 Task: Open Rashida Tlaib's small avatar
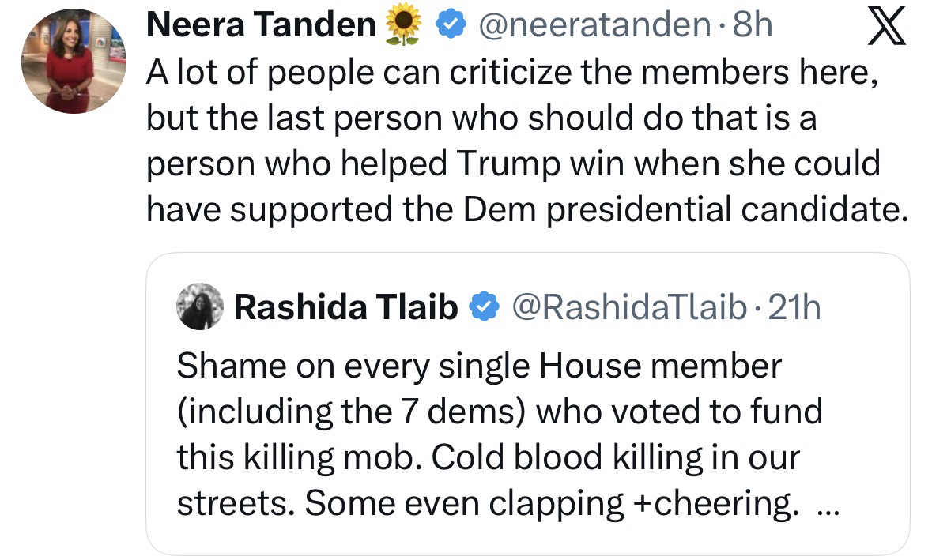coord(201,306)
